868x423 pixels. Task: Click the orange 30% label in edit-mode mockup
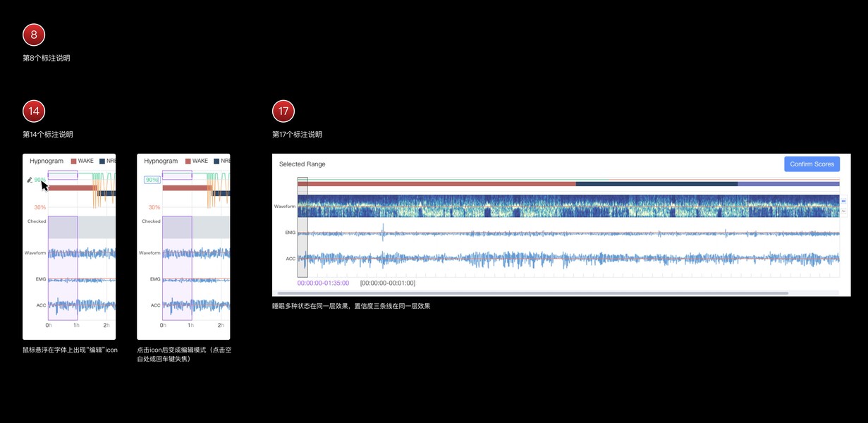point(154,207)
